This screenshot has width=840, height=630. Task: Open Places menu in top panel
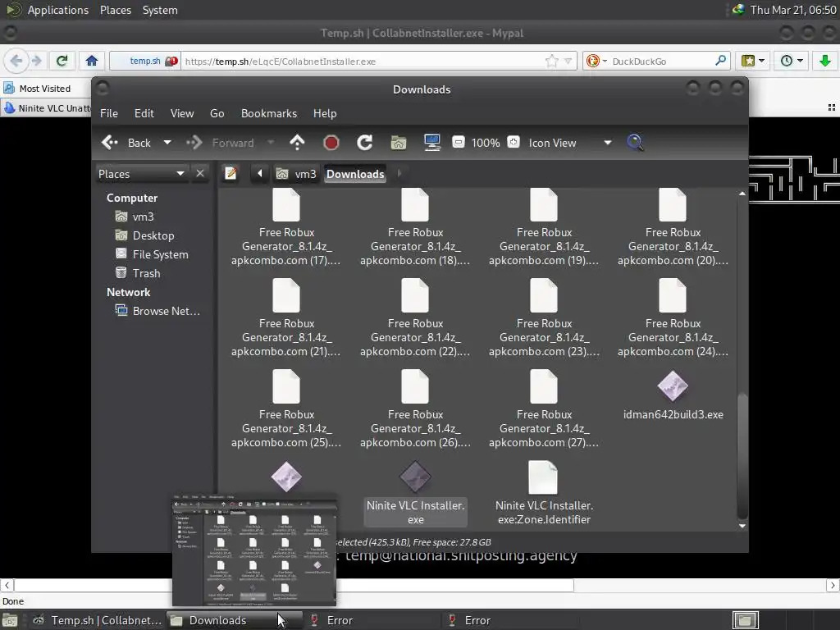click(115, 10)
